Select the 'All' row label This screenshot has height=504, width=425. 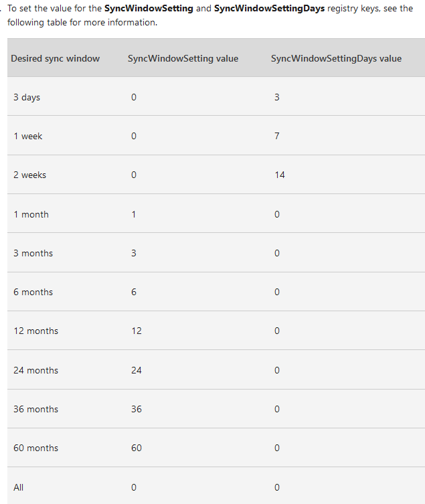[x=19, y=487]
